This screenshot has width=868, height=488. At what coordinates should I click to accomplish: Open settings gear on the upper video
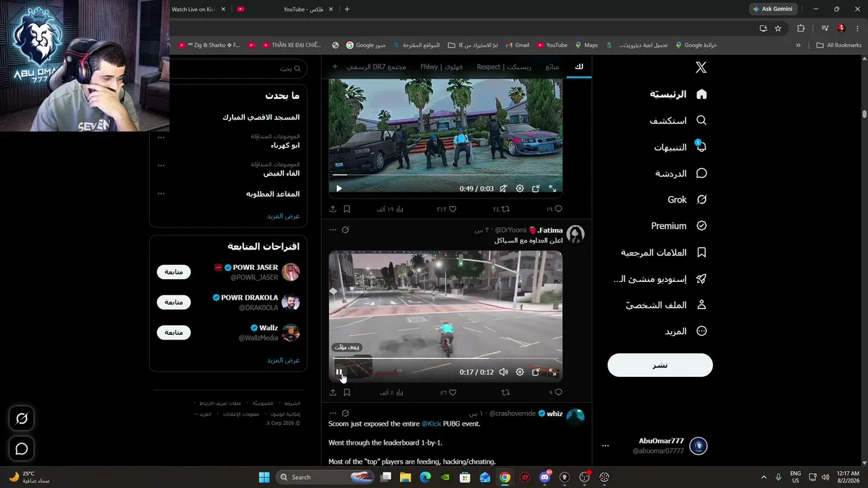point(519,188)
